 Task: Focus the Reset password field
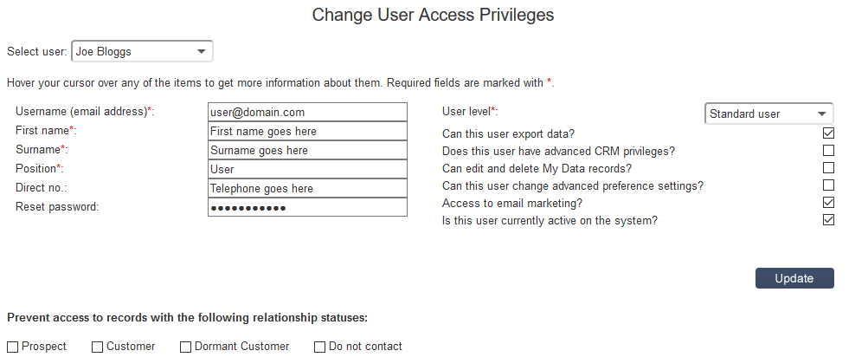point(307,208)
